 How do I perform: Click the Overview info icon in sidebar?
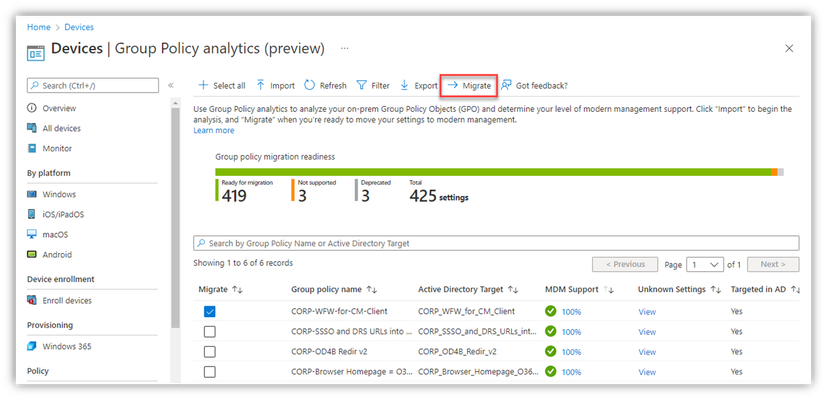pyautogui.click(x=32, y=108)
